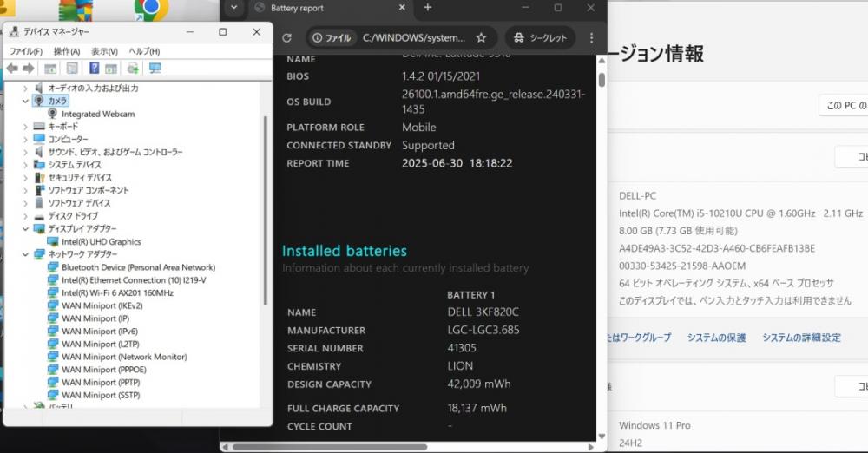The height and width of the screenshot is (453, 868).
Task: Expand the サウンド、ビデオ、およびゲーム コントローラー category
Action: 25,152
